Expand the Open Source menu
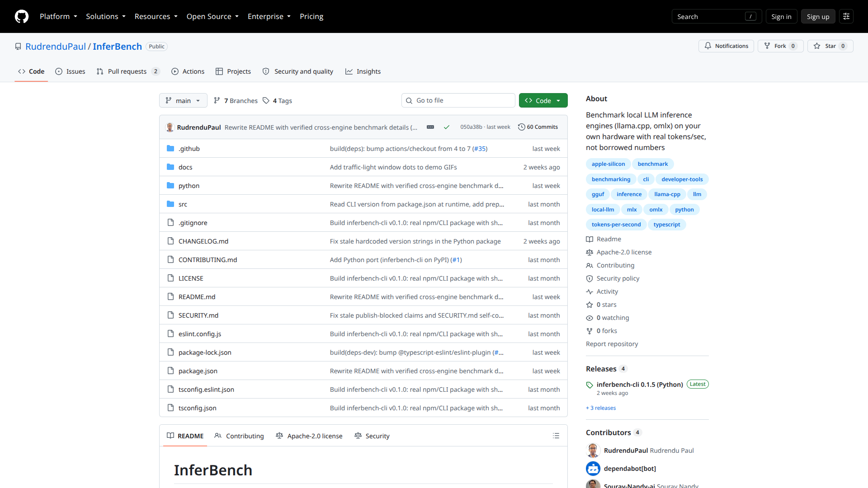 212,16
